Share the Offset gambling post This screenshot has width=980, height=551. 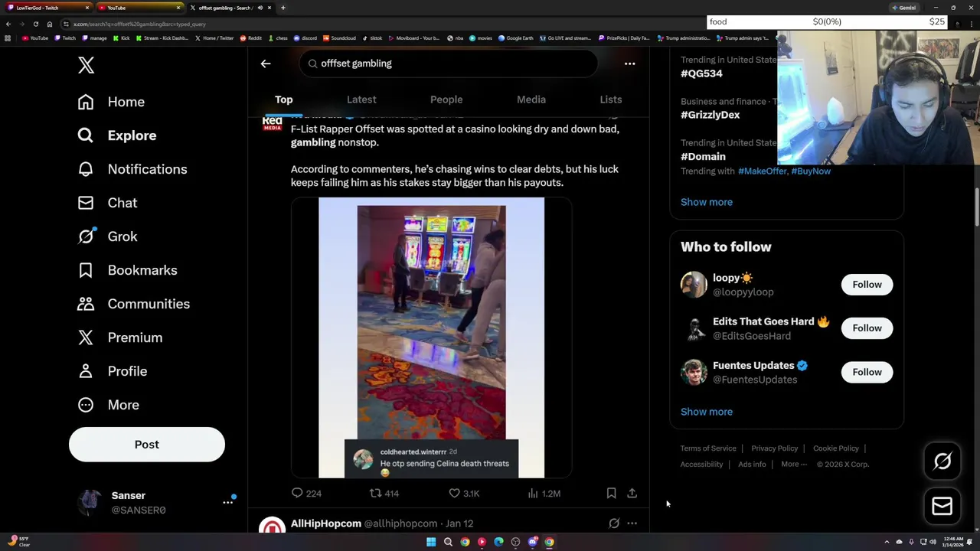632,494
